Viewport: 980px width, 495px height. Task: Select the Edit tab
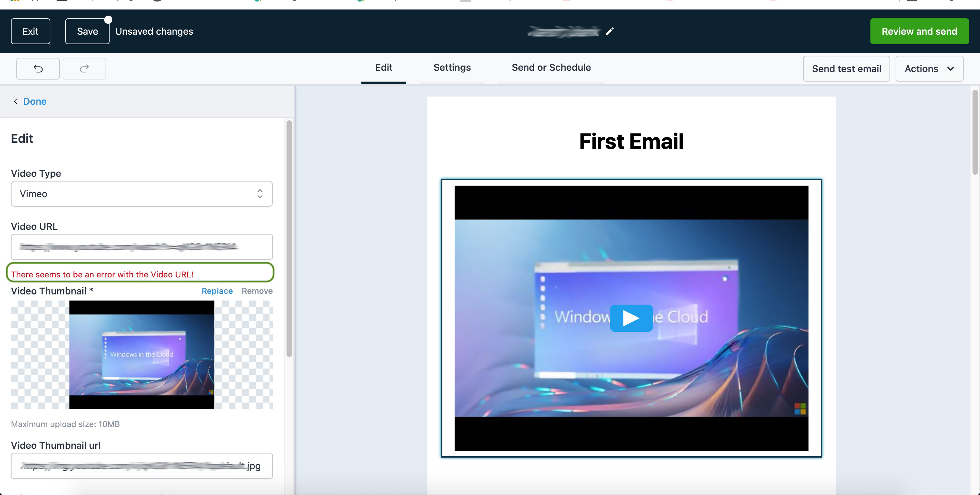click(383, 67)
